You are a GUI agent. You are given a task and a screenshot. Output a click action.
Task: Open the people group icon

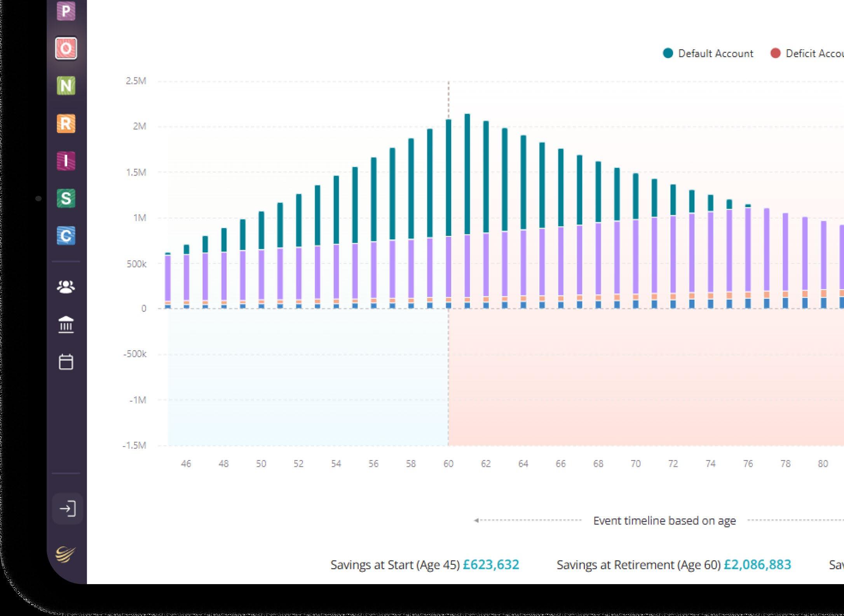(x=66, y=287)
